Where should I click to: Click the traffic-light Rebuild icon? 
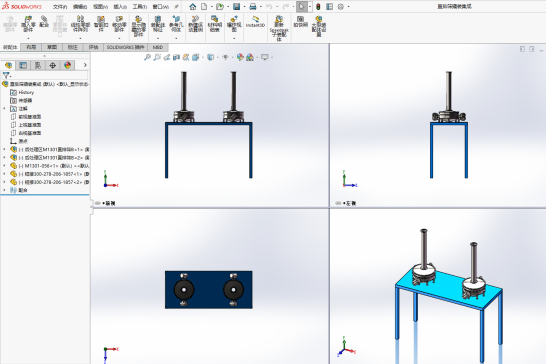pos(318,6)
